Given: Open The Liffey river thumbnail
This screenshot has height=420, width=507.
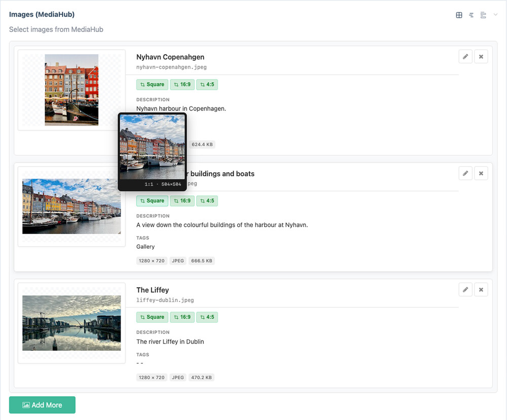Looking at the screenshot, I should [71, 323].
